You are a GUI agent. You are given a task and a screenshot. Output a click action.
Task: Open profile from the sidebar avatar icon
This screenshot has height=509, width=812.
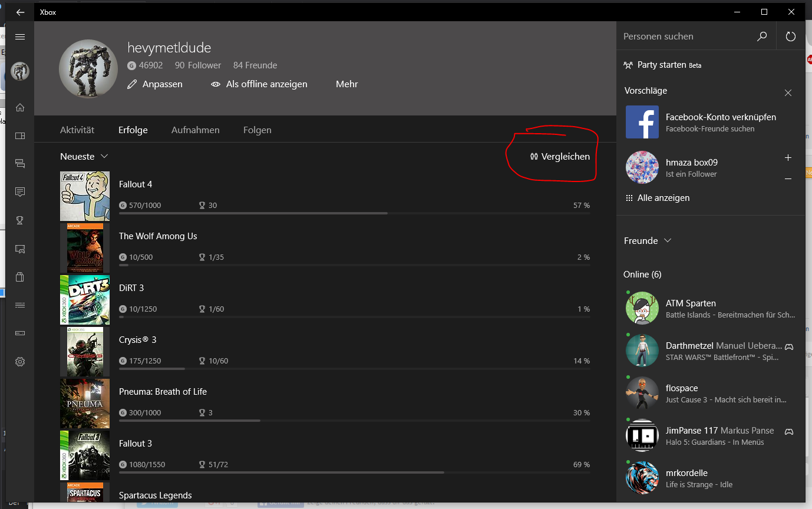20,71
